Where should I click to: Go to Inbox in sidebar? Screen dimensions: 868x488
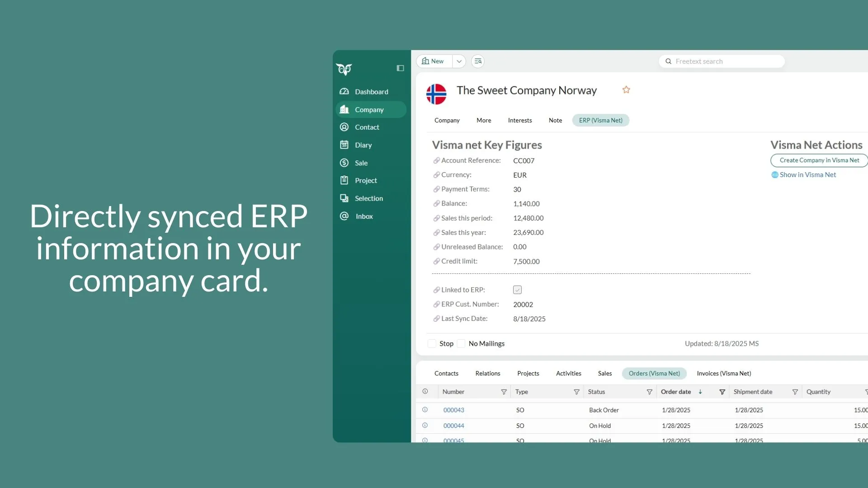pyautogui.click(x=364, y=216)
